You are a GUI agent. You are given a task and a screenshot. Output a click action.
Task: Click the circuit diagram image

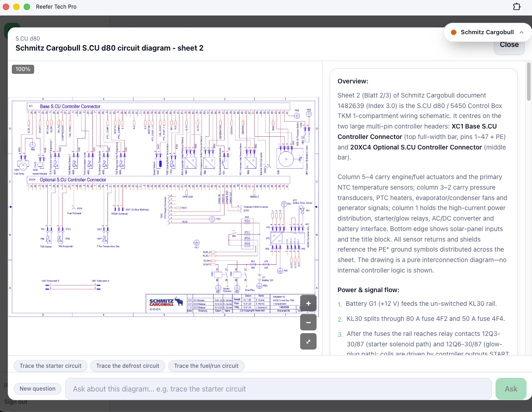coord(164,207)
